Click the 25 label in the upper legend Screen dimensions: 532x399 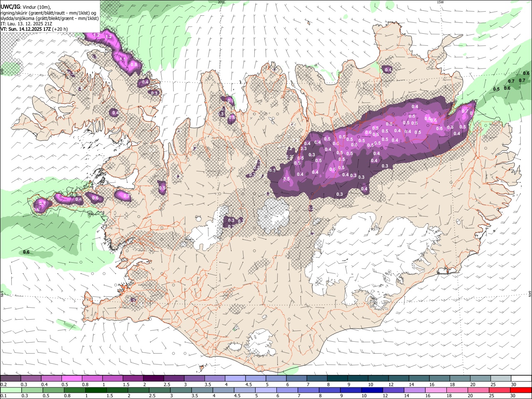tap(493, 384)
